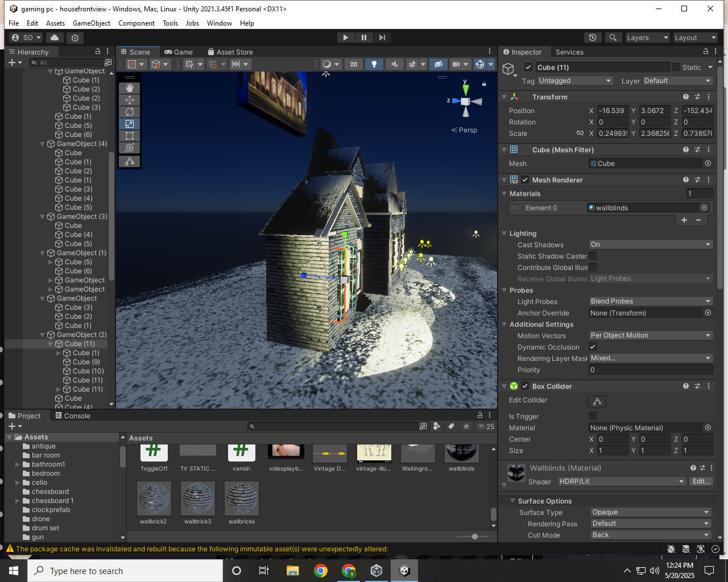Select the Move tool in scene toolbar
728x582 pixels.
pos(130,100)
